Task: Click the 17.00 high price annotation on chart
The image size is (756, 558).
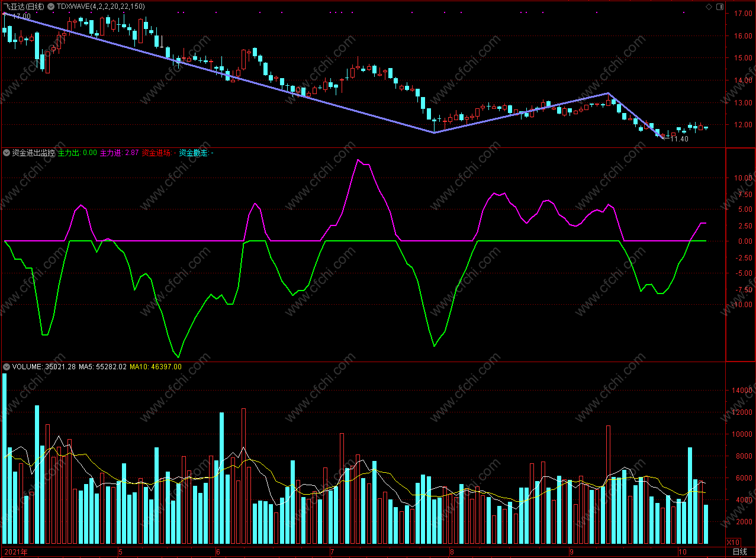Action: tap(21, 17)
